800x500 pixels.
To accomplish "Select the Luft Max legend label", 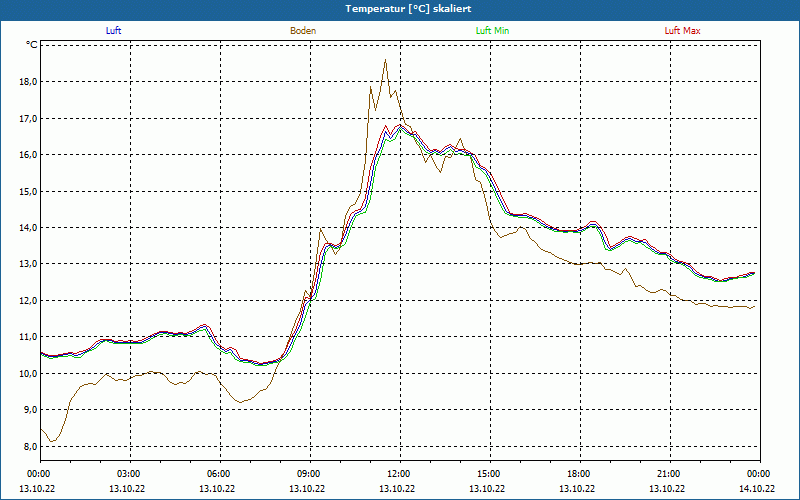I will pos(682,31).
